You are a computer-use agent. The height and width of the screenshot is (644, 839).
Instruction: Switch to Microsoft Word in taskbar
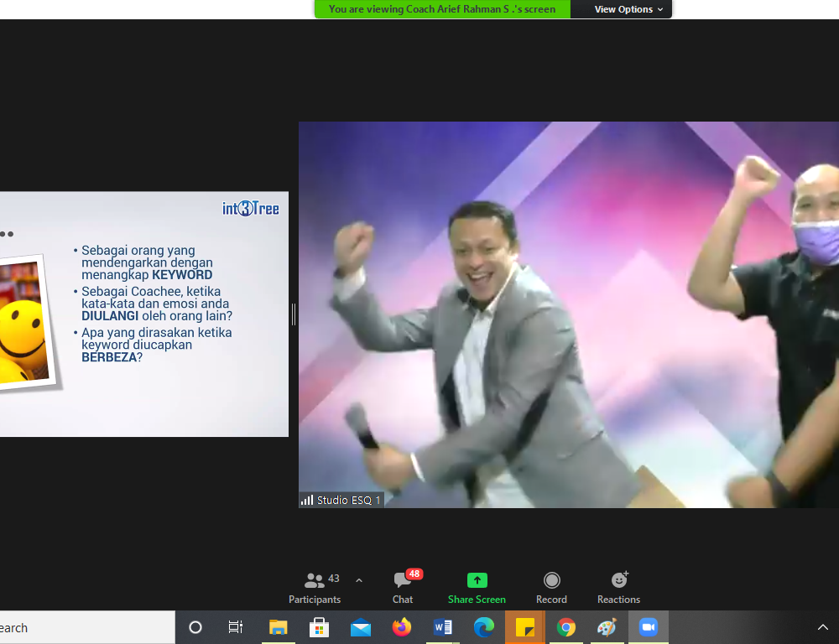coord(443,627)
